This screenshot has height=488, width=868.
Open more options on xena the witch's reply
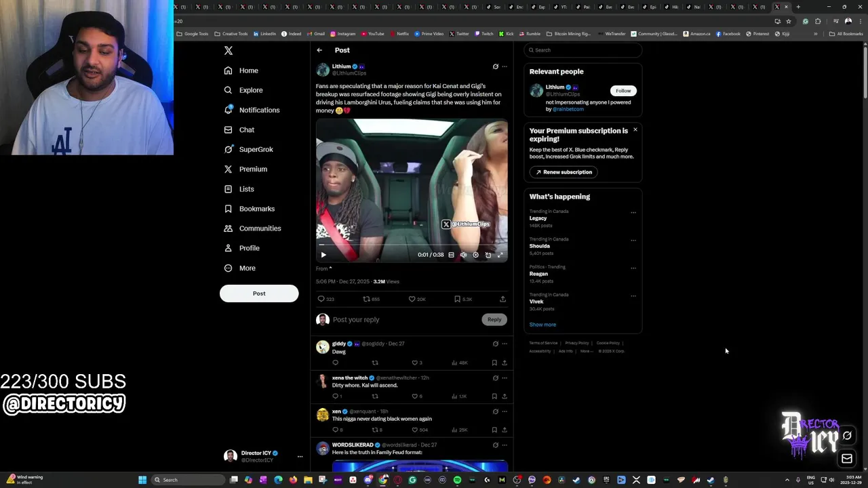point(504,378)
